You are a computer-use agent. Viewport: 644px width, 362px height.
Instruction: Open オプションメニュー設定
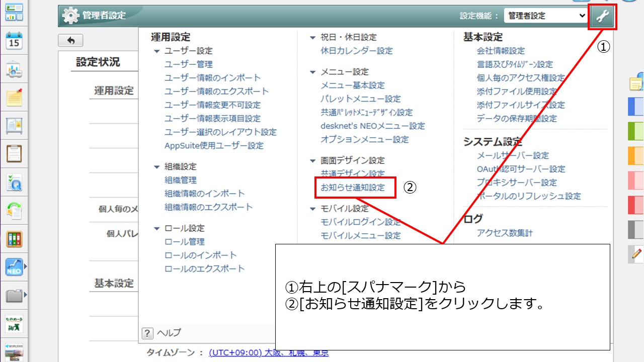point(365,140)
